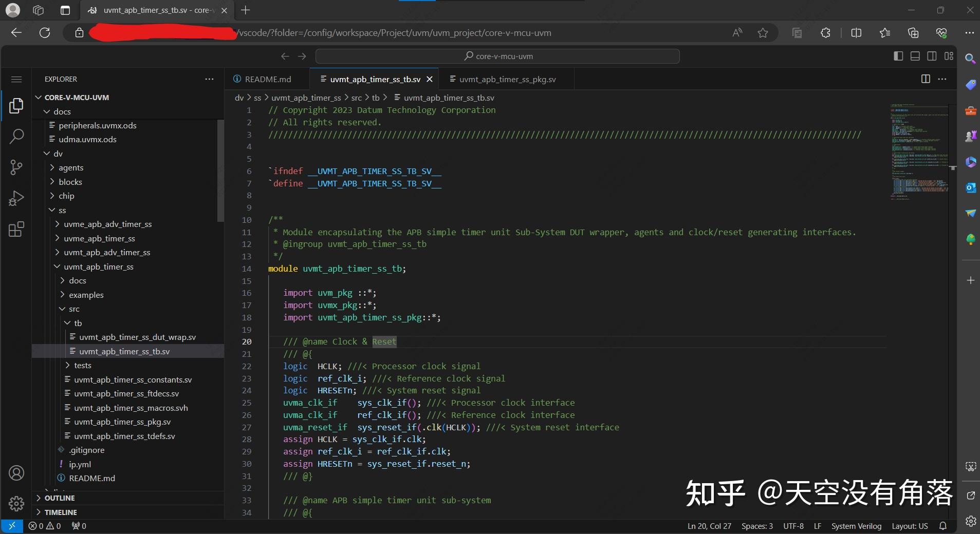The image size is (980, 534).
Task: Open editor more actions menu
Action: point(942,79)
